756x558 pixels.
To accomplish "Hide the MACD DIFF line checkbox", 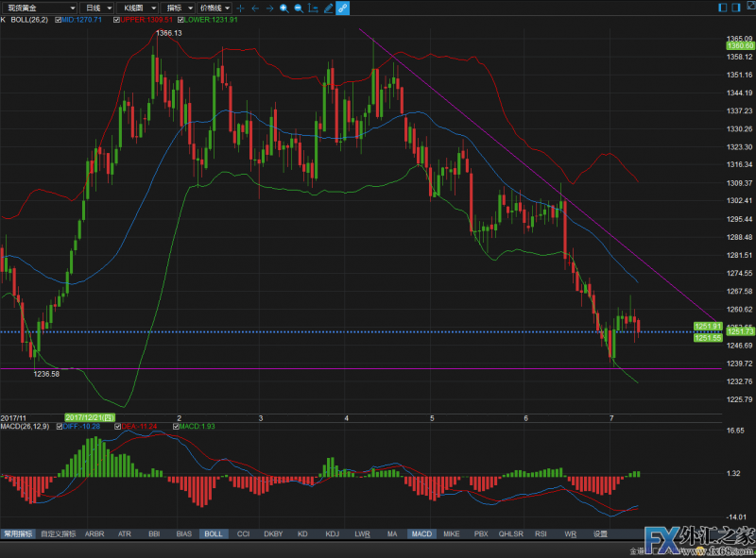I will click(59, 426).
